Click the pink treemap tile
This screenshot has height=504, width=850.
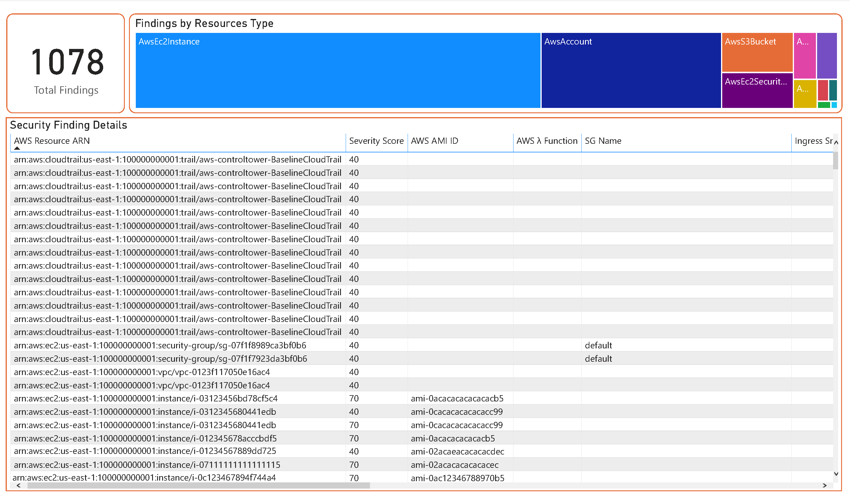point(805,56)
